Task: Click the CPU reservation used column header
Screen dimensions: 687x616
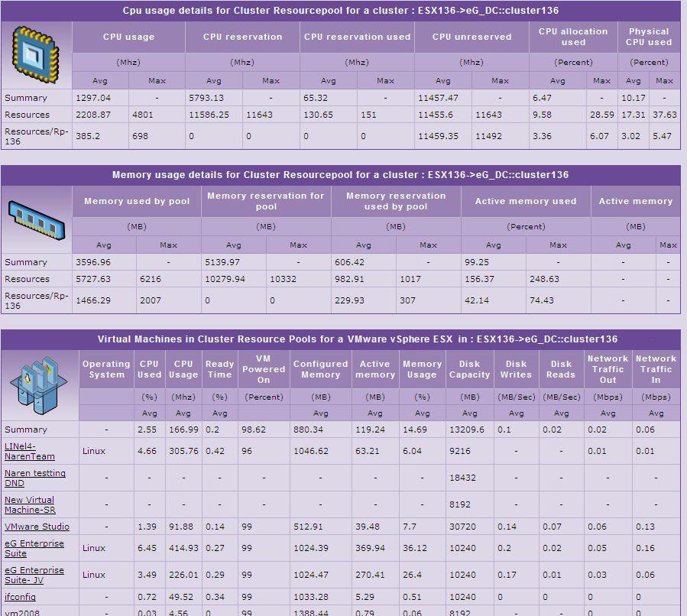Action: coord(357,37)
